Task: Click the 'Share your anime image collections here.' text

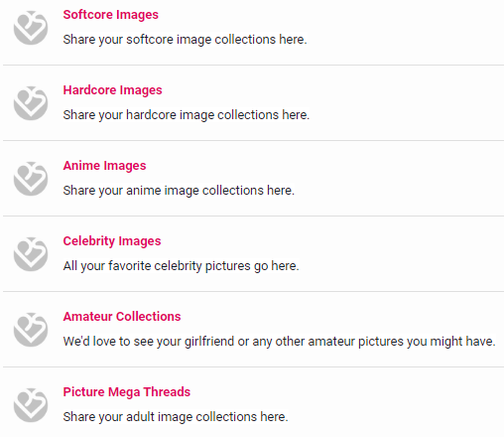Action: (x=179, y=191)
